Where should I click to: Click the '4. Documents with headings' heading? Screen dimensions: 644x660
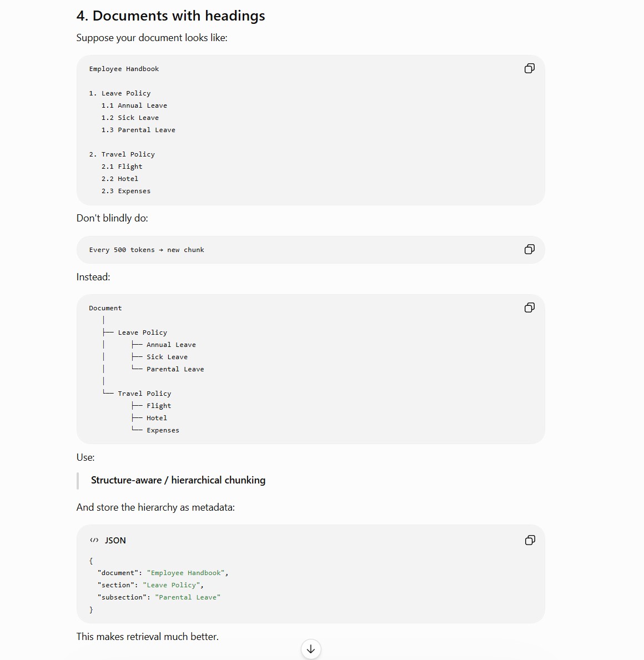tap(170, 16)
